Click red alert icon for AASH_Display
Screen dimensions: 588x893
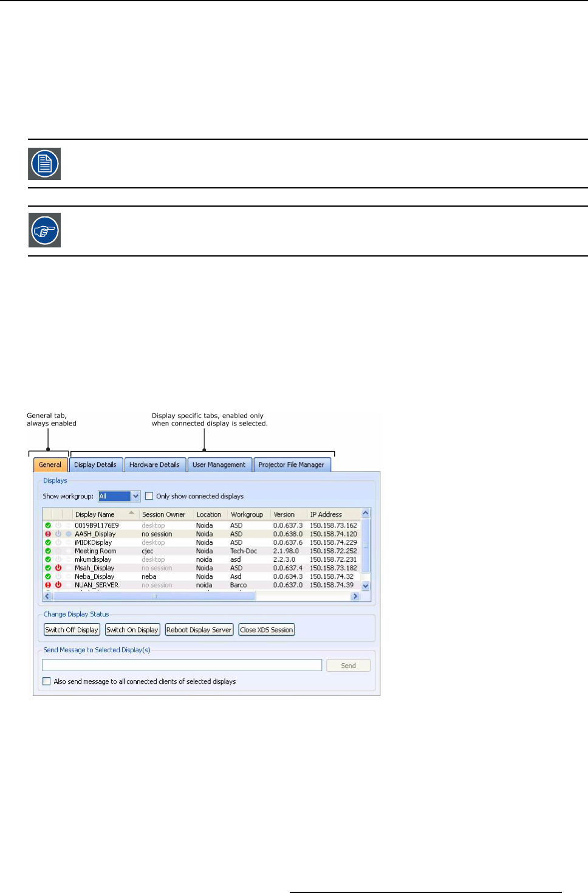(x=48, y=534)
